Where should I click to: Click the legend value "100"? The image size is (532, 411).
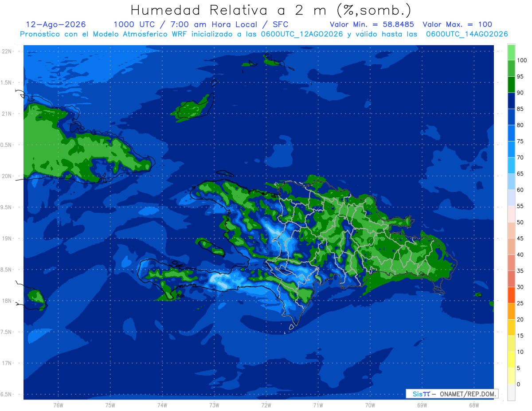coord(522,60)
